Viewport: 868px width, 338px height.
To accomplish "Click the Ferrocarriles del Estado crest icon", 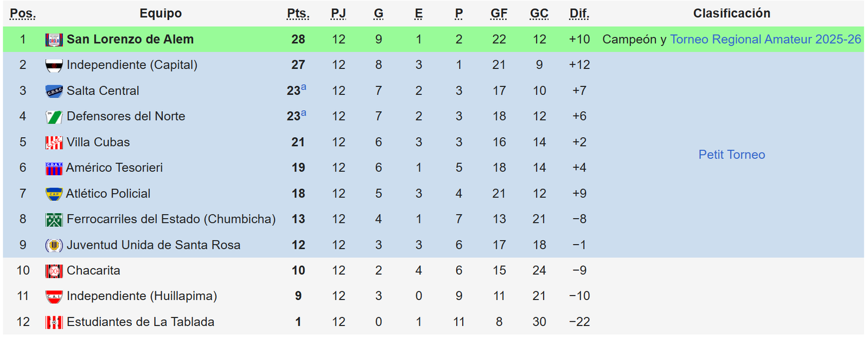I will 54,220.
